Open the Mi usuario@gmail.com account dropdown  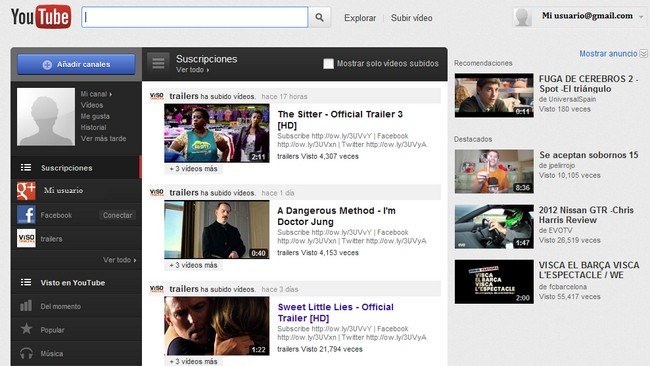click(580, 17)
